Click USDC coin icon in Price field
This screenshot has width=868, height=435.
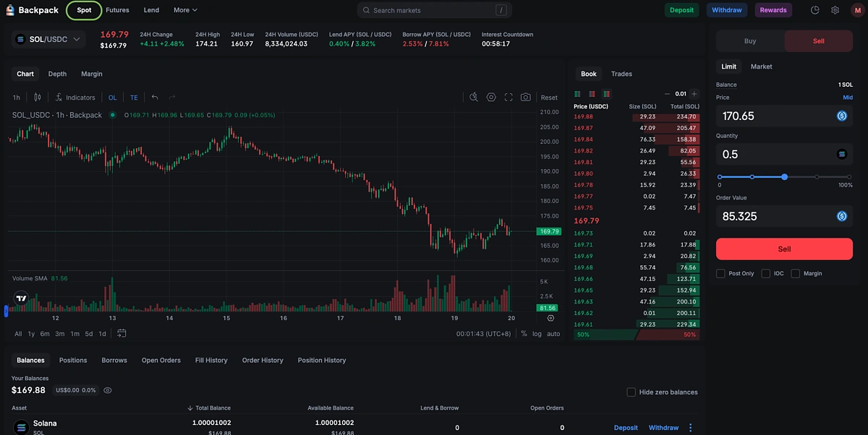tap(842, 116)
